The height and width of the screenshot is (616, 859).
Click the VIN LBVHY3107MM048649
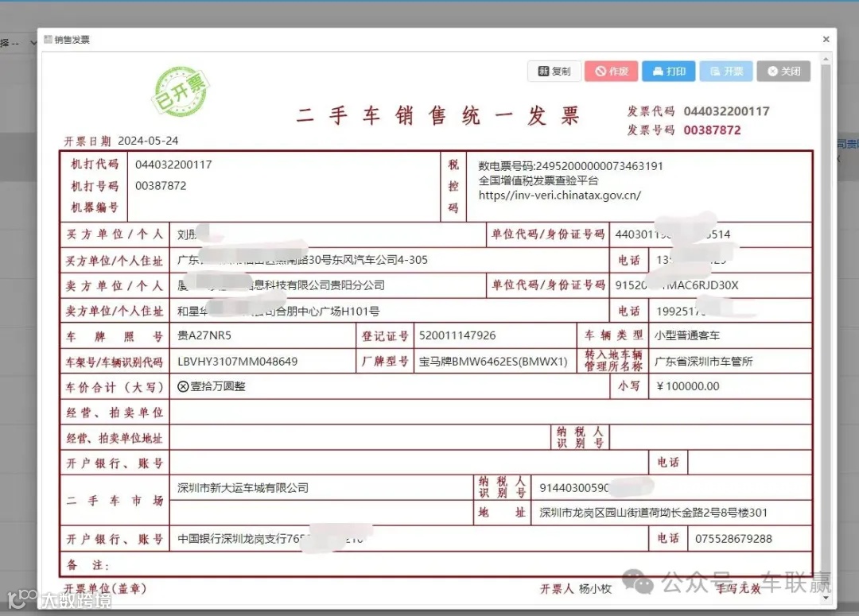point(237,362)
